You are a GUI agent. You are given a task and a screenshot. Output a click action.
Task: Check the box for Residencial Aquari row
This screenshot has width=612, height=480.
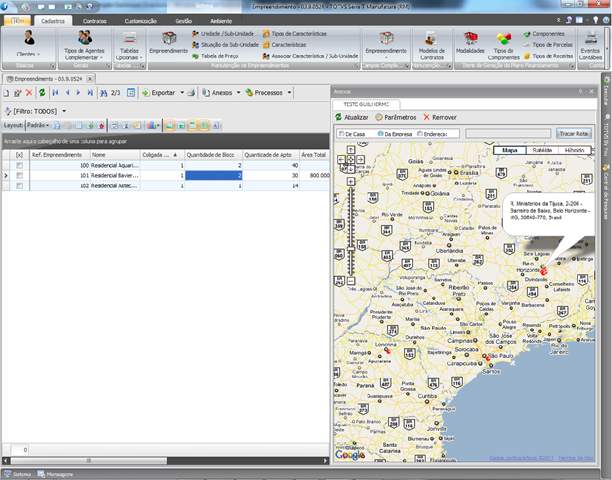tap(19, 165)
